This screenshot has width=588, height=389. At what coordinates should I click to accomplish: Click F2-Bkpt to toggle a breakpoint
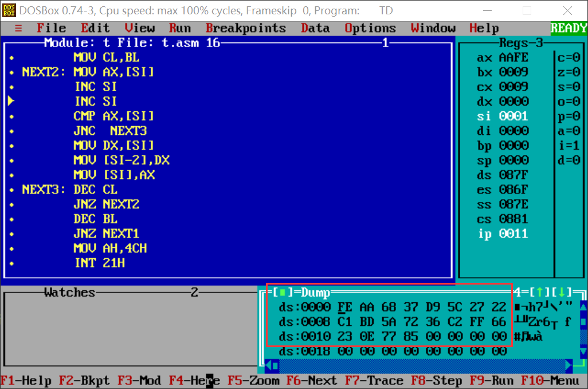point(84,381)
